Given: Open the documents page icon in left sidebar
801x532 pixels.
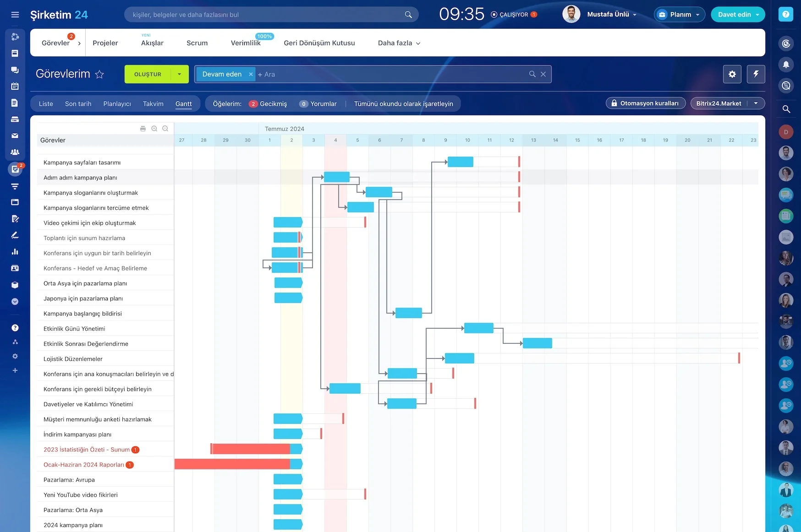Looking at the screenshot, I should coord(15,103).
